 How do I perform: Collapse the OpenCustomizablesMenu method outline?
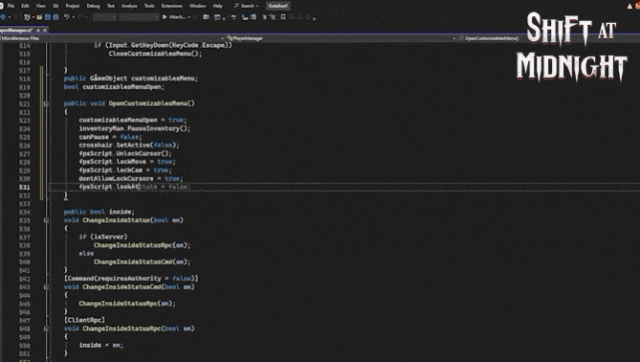[46, 104]
